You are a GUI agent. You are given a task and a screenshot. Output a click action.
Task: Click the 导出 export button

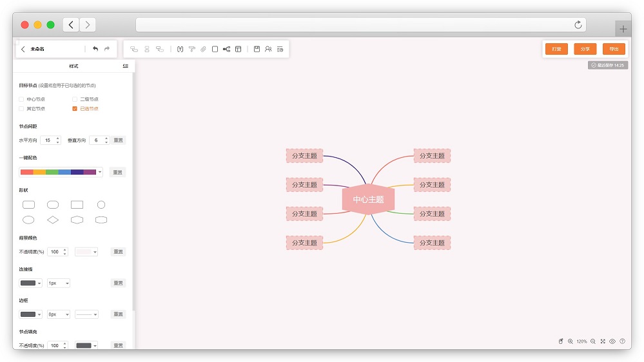pos(613,49)
